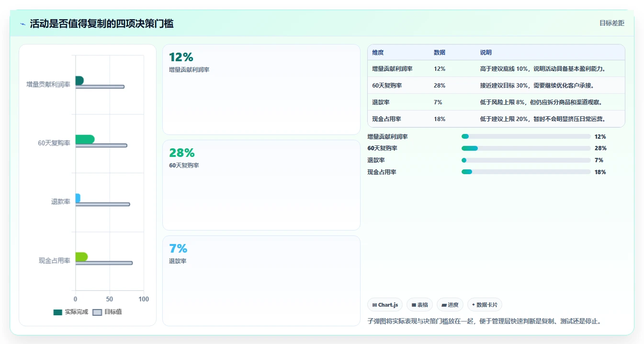Viewport: 644px width, 344px height.
Task: Select the 退款率 table row cell
Action: click(381, 102)
